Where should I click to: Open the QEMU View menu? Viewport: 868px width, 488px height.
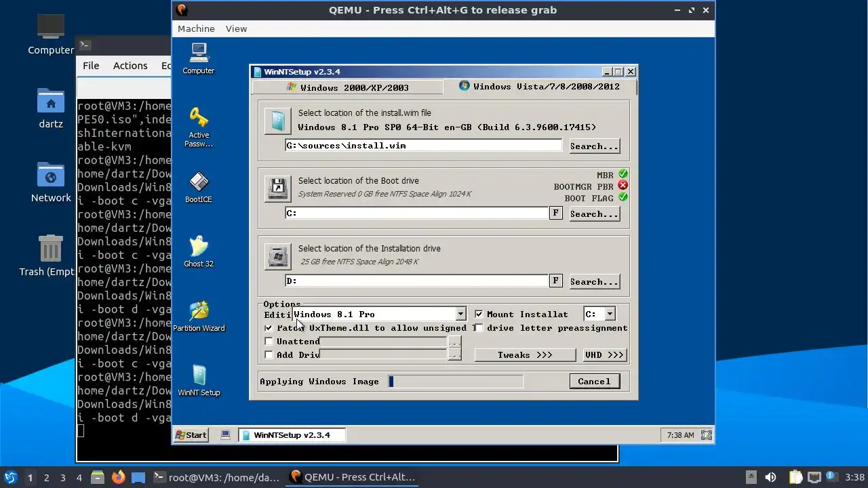tap(236, 28)
